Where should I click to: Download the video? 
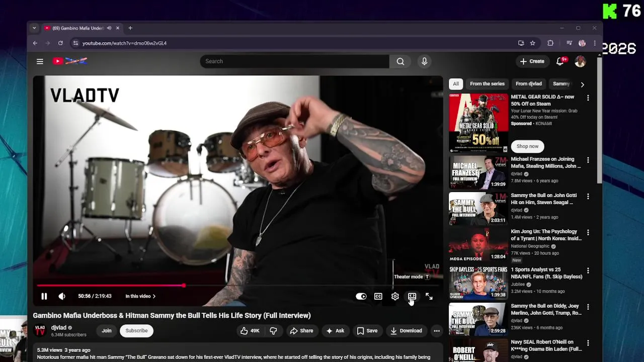pos(406,331)
